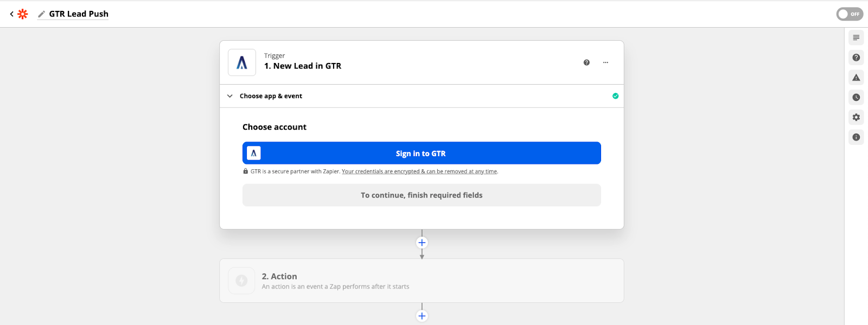Click the GTR app logo in trigger
This screenshot has height=325, width=868.
click(x=242, y=62)
